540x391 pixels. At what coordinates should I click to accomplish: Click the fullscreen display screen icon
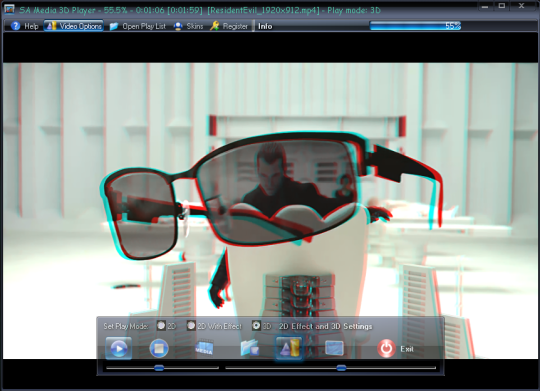[x=334, y=348]
